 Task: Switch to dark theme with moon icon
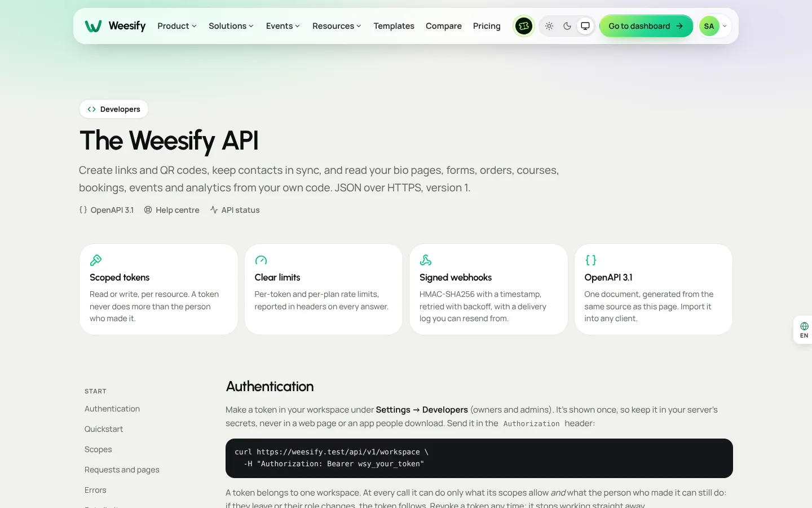tap(567, 26)
